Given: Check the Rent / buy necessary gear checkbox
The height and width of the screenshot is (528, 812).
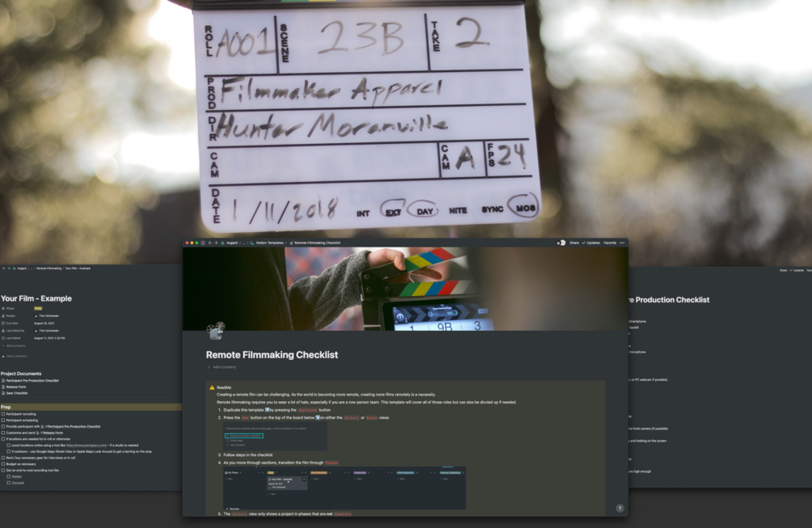Looking at the screenshot, I should [3, 458].
